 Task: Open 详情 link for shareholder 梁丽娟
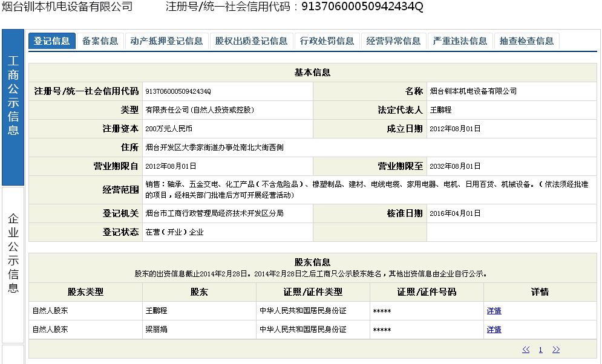click(x=494, y=330)
